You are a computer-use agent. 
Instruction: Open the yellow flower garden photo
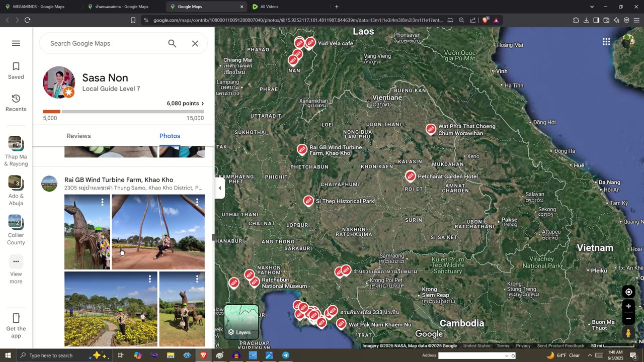pos(111,309)
